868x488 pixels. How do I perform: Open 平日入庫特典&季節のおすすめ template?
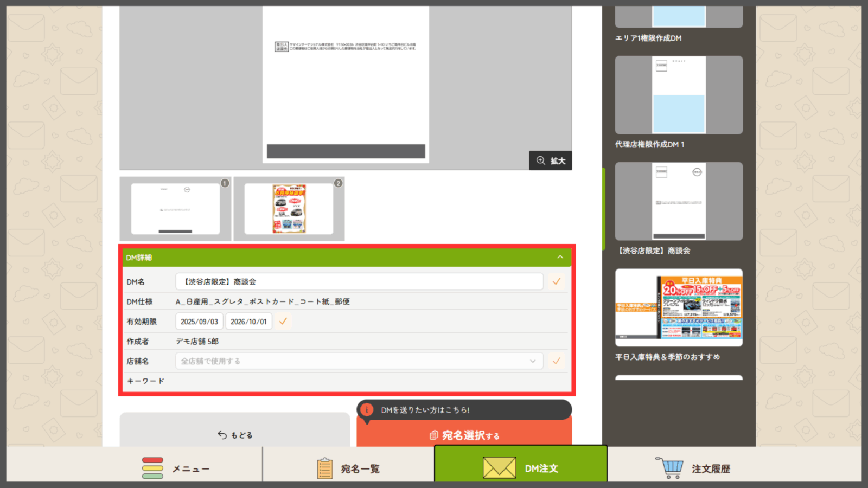click(x=679, y=307)
